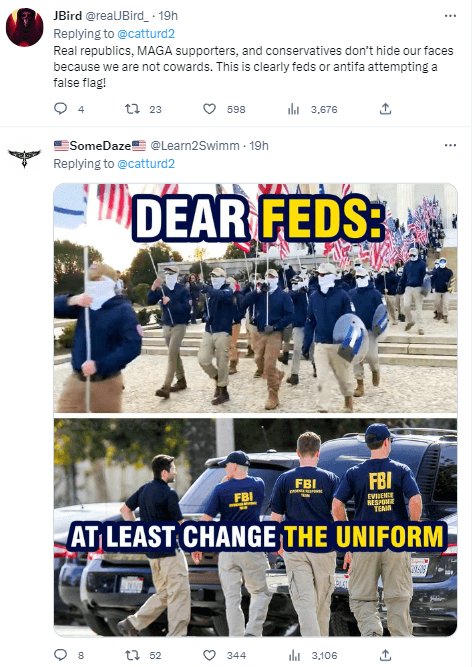The image size is (472, 667).
Task: Retweet SomeDaze's meme post
Action: [132, 656]
